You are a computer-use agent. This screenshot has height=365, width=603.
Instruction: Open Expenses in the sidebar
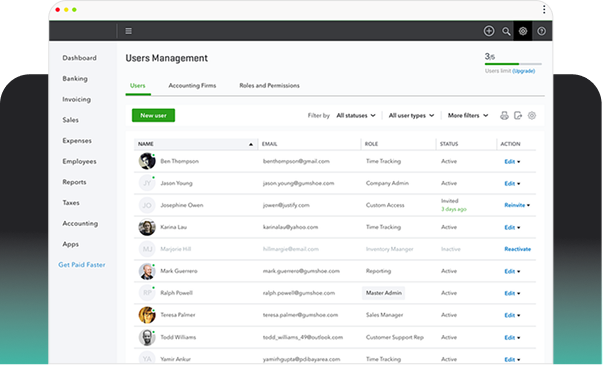coord(77,141)
